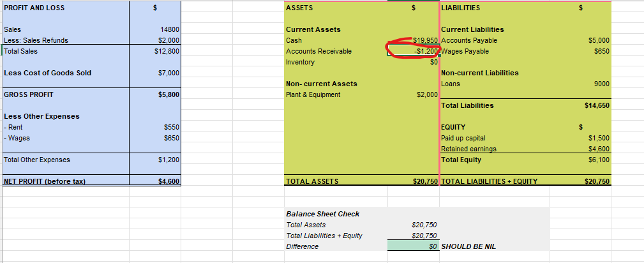
Task: Select the Net Profit value $4,600
Action: click(168, 181)
